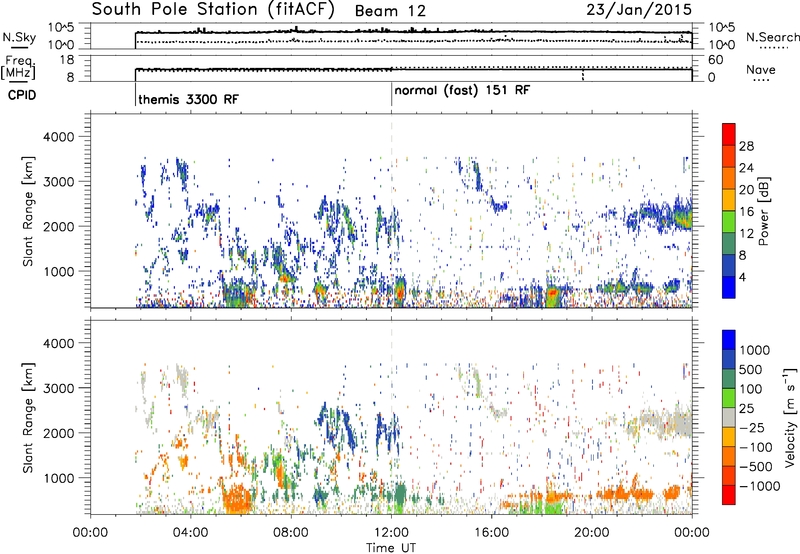Click the '-25' tick on the Velocity colorbar

click(751, 427)
